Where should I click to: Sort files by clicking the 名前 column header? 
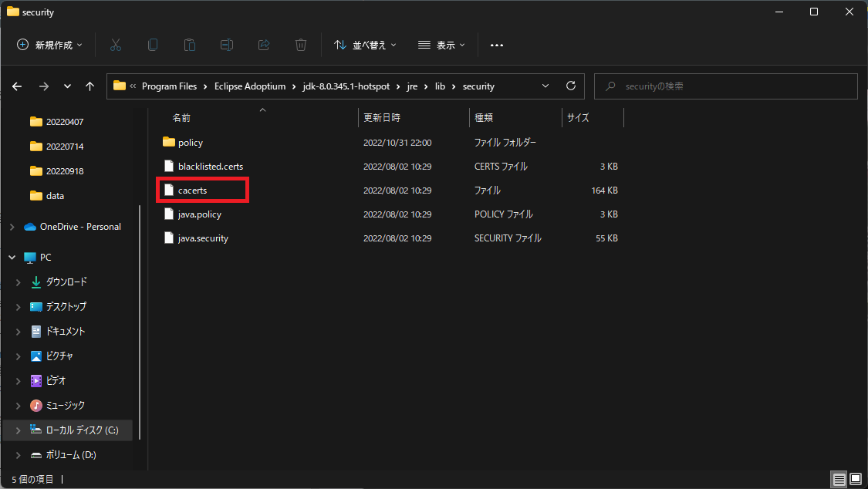pyautogui.click(x=181, y=117)
